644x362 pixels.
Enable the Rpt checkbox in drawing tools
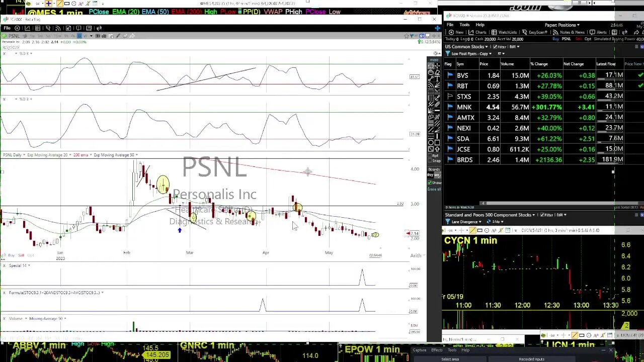(x=430, y=155)
